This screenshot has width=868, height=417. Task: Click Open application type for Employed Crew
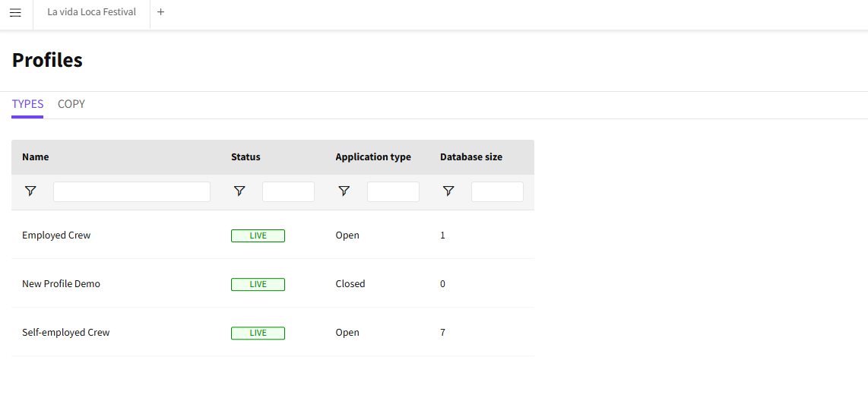347,235
